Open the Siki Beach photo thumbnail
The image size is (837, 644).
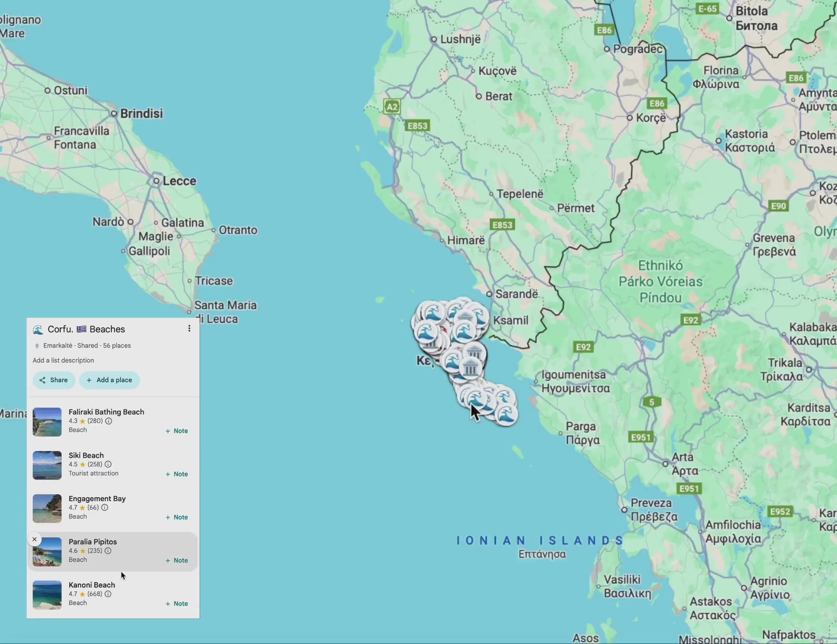click(x=47, y=465)
